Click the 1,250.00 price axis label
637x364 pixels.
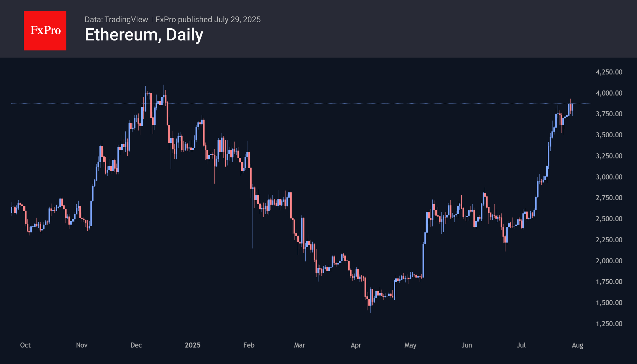click(609, 324)
